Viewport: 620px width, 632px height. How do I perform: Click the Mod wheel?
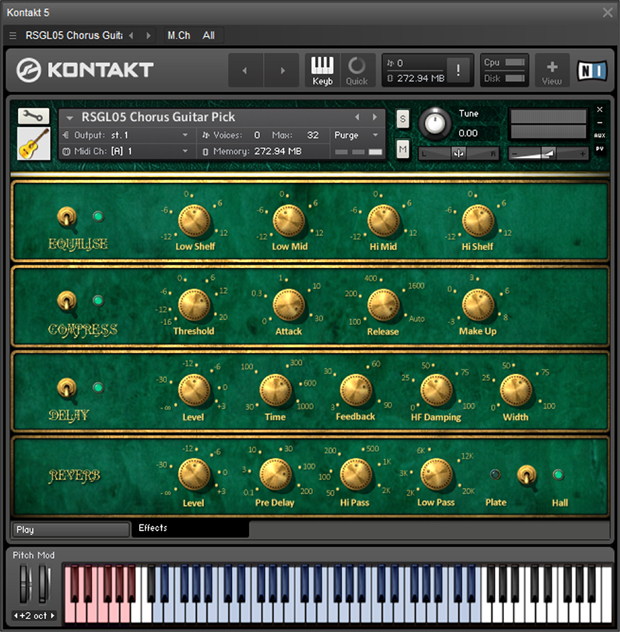point(44,584)
